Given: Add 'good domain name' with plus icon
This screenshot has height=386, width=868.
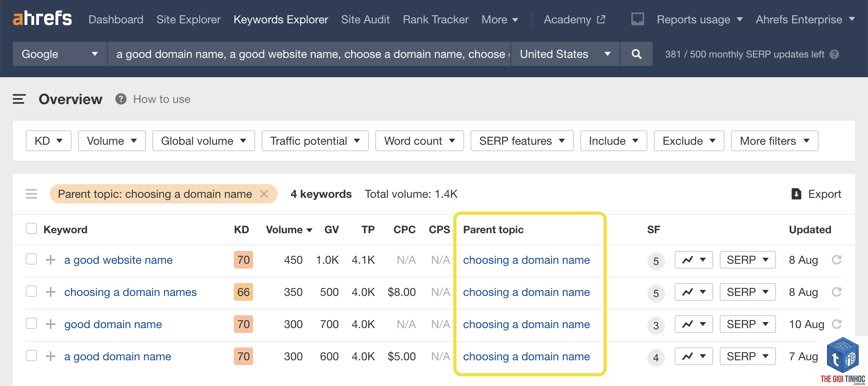Looking at the screenshot, I should pos(50,324).
